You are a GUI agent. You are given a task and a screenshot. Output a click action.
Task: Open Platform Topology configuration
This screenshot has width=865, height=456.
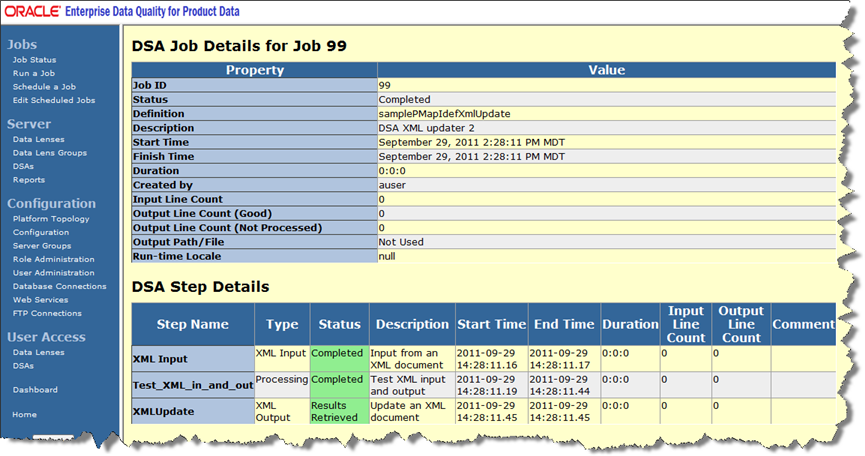click(x=51, y=219)
